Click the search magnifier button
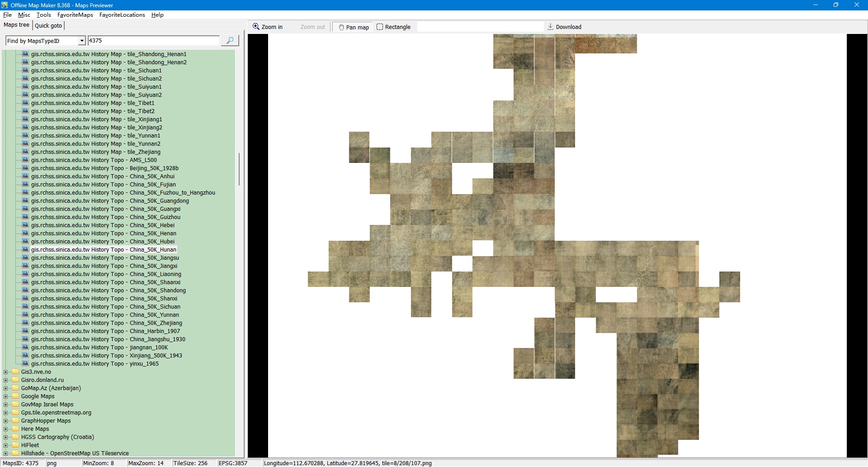 230,41
